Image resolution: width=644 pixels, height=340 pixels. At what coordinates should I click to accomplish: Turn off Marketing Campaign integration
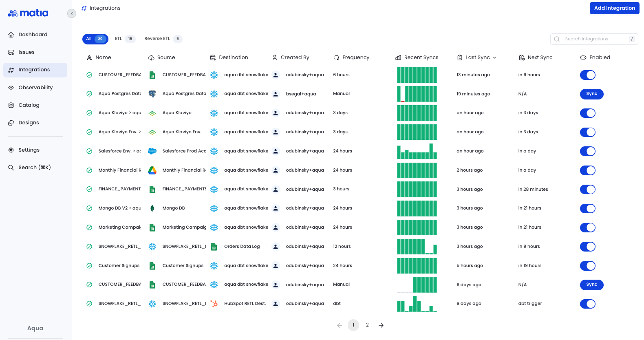tap(588, 227)
